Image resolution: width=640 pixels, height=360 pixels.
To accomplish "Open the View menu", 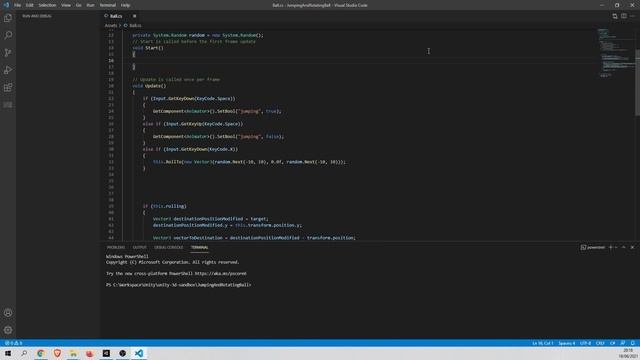I will point(66,5).
